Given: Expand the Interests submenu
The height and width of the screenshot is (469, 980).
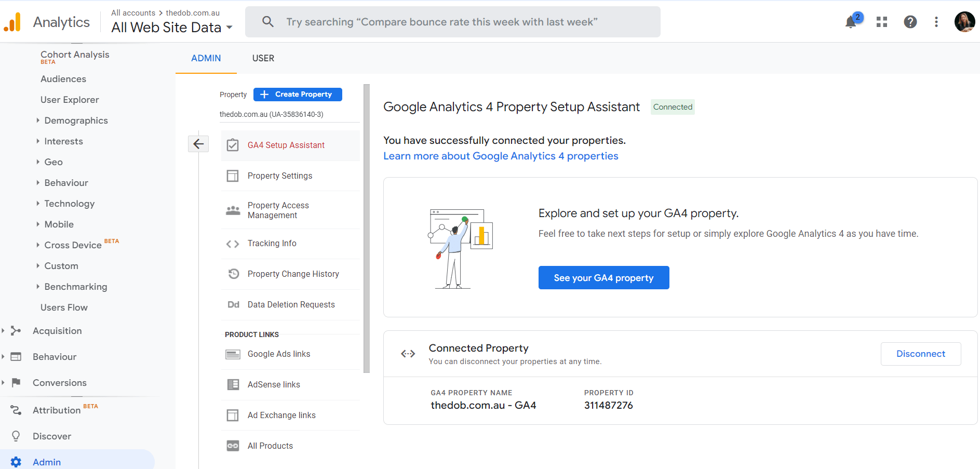Looking at the screenshot, I should pos(38,141).
